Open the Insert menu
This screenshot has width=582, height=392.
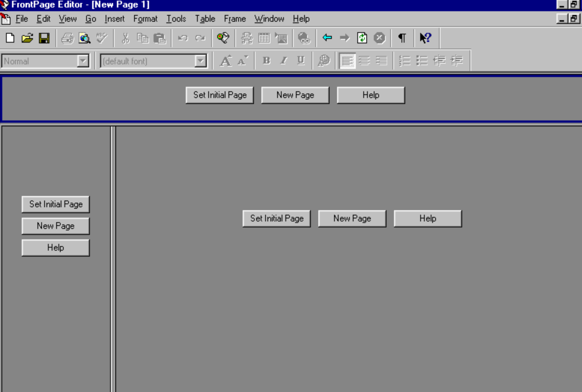[115, 19]
